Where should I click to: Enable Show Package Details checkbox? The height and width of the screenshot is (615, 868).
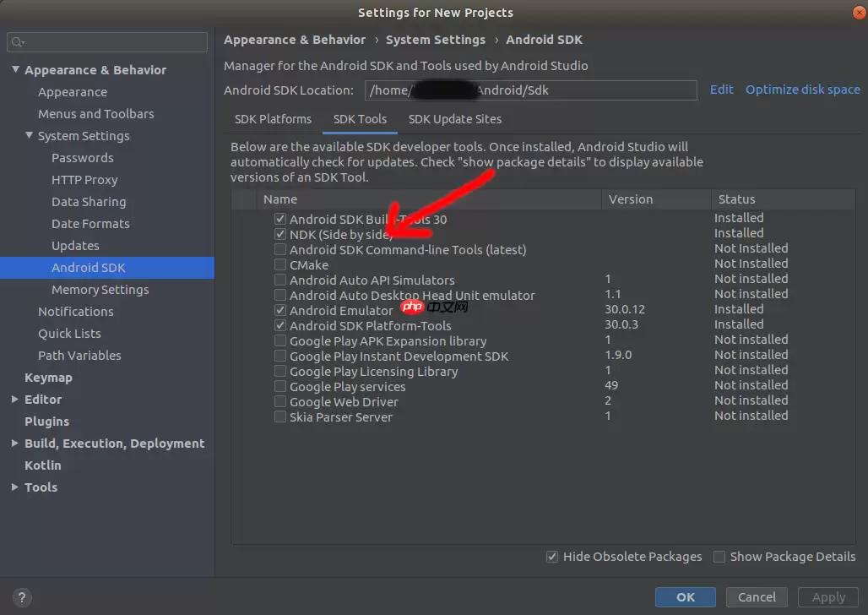coord(719,557)
